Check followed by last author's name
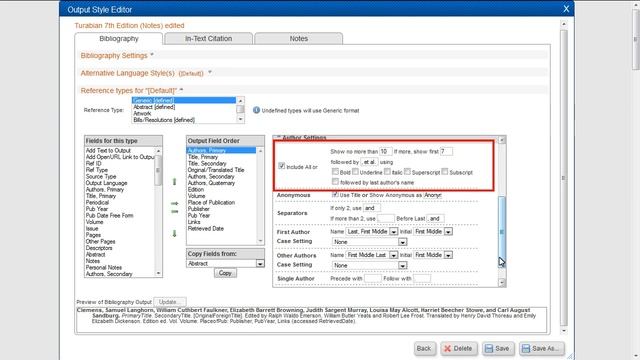 pos(335,182)
